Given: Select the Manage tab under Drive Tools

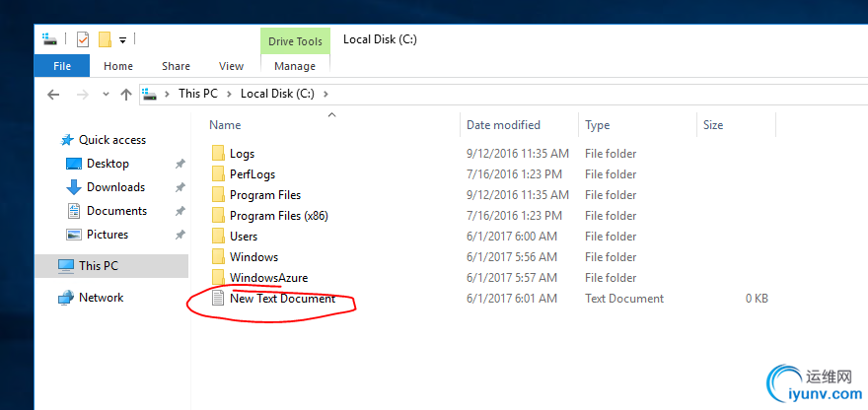Looking at the screenshot, I should 295,66.
